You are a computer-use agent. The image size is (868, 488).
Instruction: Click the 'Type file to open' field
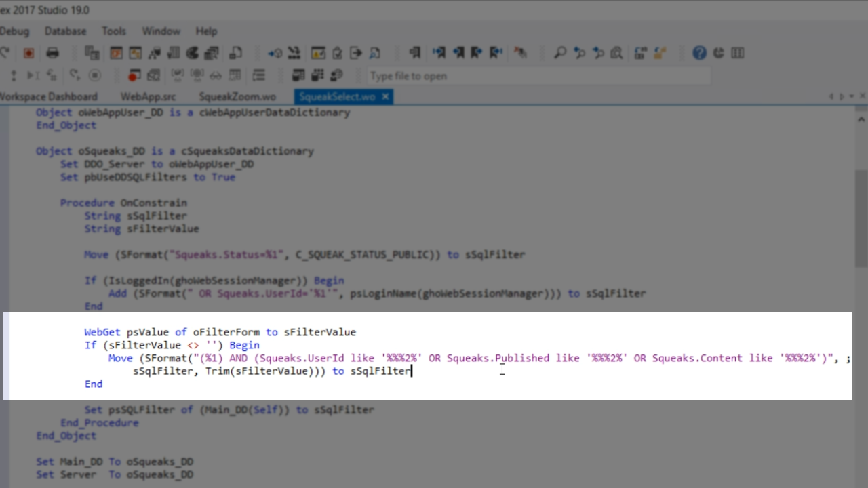pos(536,76)
